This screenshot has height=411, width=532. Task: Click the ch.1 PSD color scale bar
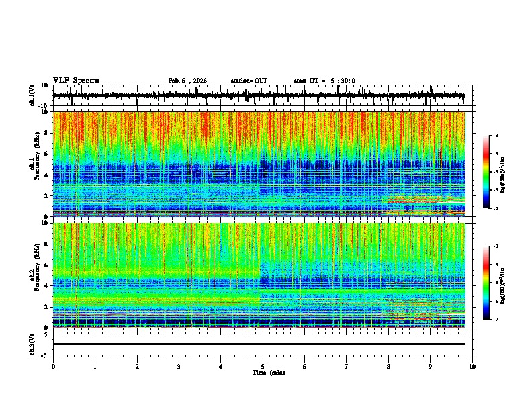click(486, 172)
